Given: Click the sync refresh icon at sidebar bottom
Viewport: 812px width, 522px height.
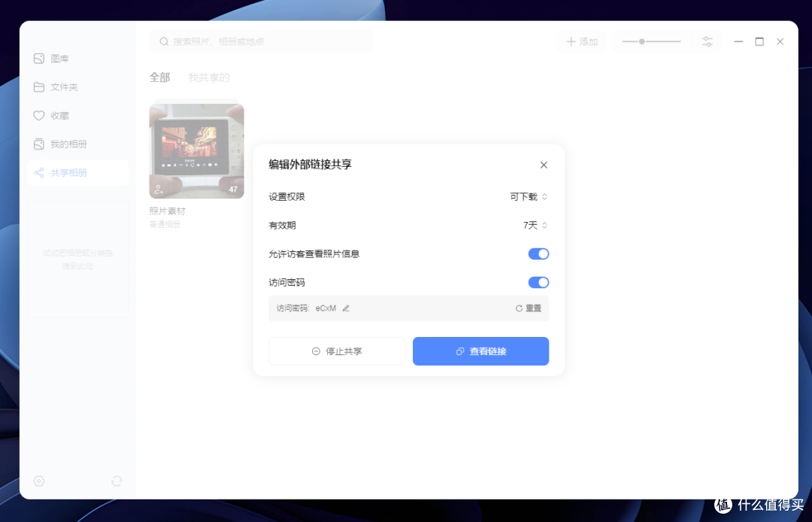Looking at the screenshot, I should (x=117, y=481).
